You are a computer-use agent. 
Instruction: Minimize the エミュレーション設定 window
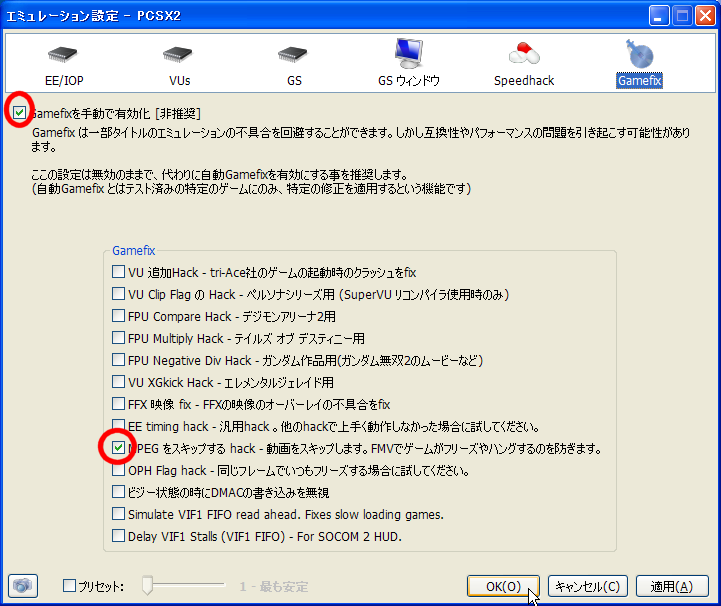coord(658,16)
